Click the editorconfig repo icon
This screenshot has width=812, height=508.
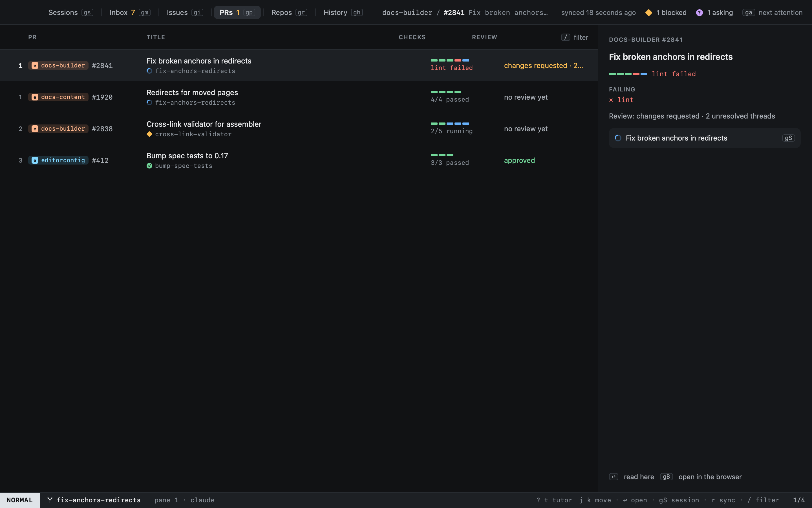coord(35,160)
